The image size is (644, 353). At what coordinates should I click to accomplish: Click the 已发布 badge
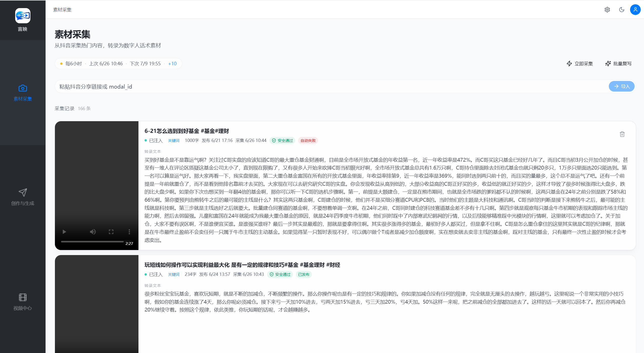coord(304,274)
